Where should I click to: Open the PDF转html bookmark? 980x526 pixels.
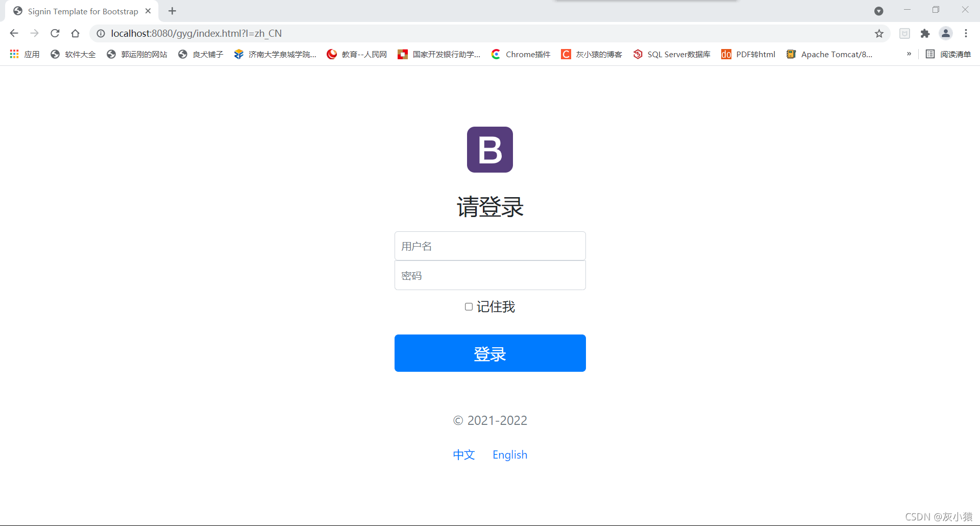[x=748, y=54]
